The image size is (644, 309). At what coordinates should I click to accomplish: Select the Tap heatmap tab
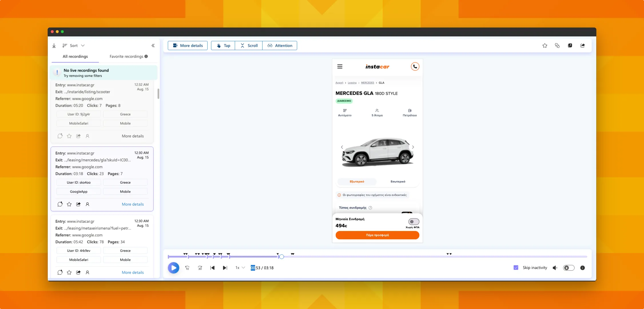coord(223,46)
